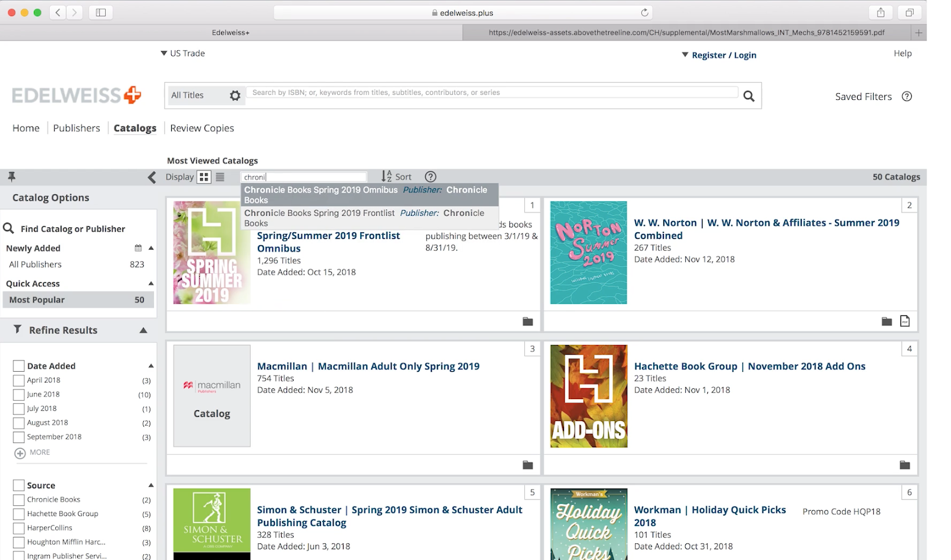Check the June 2018 filter
The image size is (951, 560).
coord(18,394)
